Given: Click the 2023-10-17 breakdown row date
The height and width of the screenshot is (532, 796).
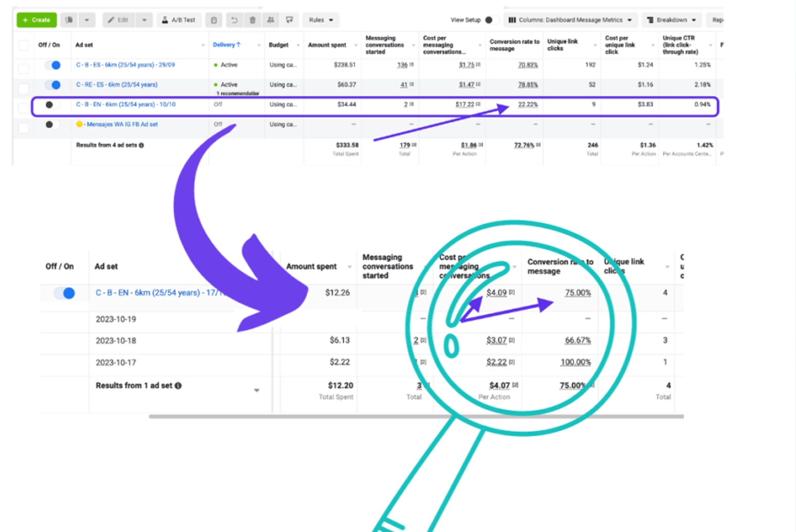Looking at the screenshot, I should point(116,362).
